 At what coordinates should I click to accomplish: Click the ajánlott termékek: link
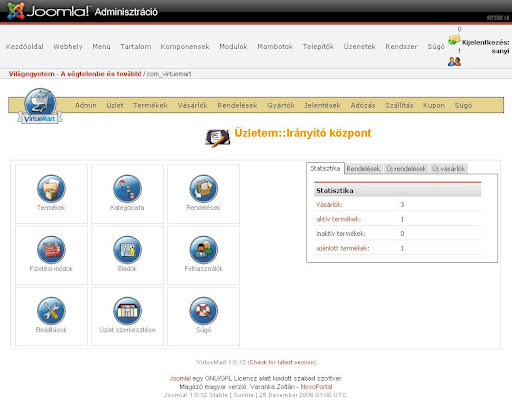[x=343, y=248]
